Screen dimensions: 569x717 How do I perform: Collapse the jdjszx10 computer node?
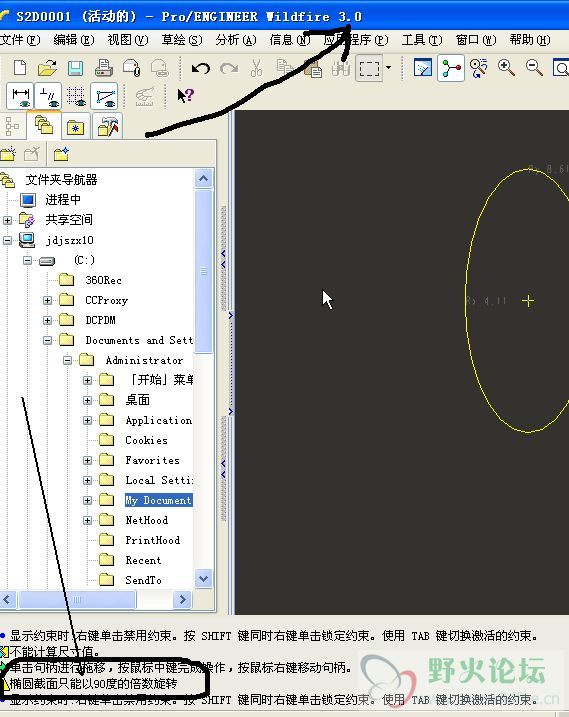(7, 240)
